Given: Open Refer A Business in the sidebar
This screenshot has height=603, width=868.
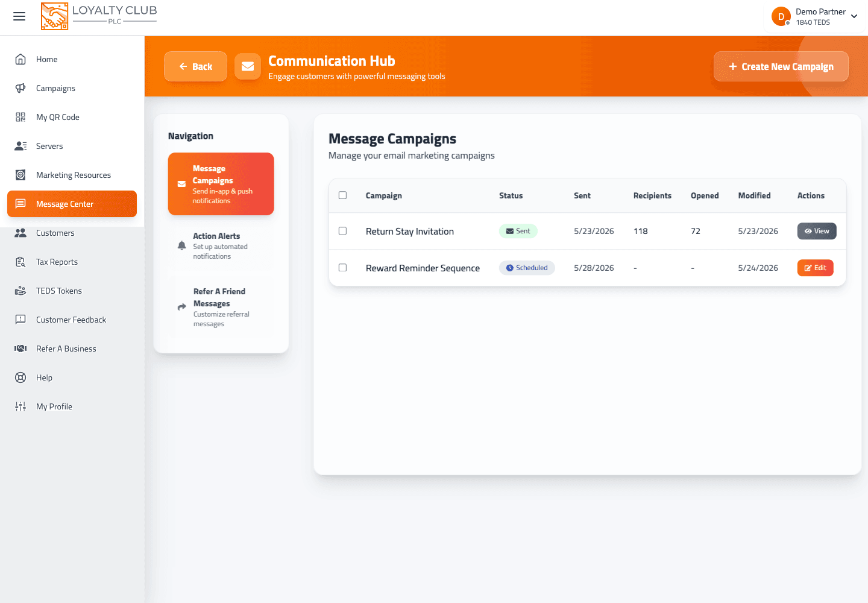Looking at the screenshot, I should tap(72, 349).
